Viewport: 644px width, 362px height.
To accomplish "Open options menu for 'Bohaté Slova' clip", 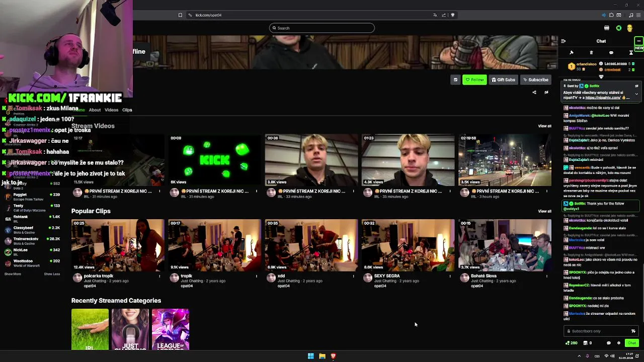I will coord(546,276).
